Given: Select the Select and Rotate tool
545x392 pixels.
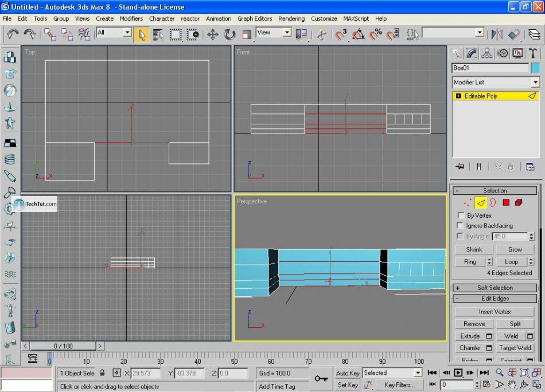Looking at the screenshot, I should coord(229,34).
